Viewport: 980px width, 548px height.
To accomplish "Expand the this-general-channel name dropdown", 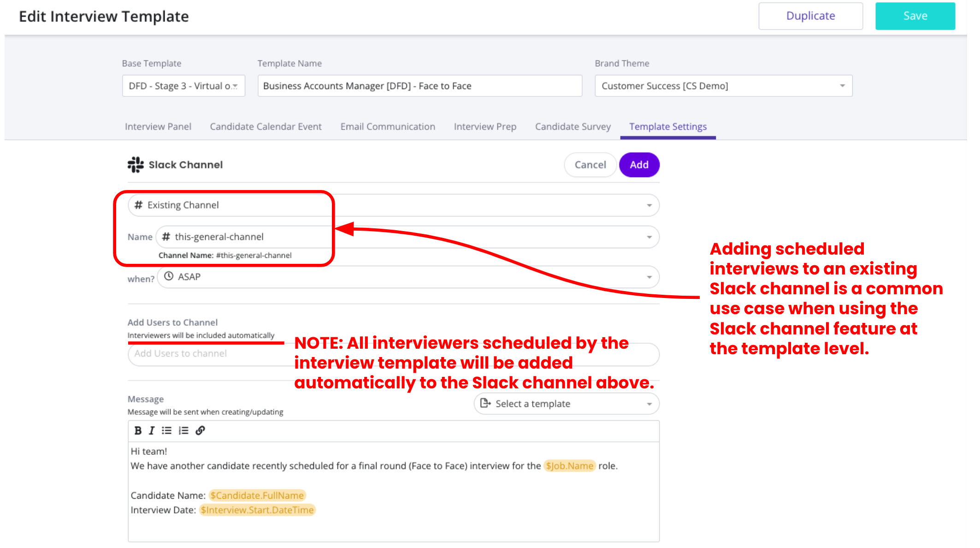I will tap(649, 237).
